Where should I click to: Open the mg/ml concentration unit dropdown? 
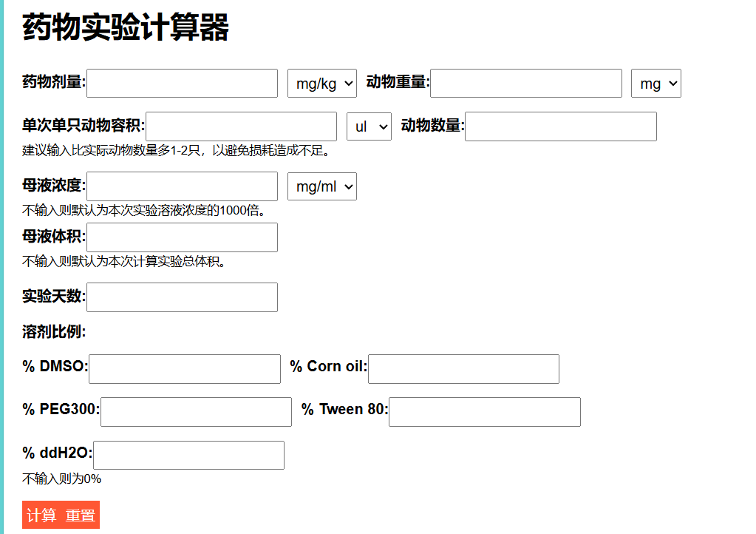click(321, 186)
